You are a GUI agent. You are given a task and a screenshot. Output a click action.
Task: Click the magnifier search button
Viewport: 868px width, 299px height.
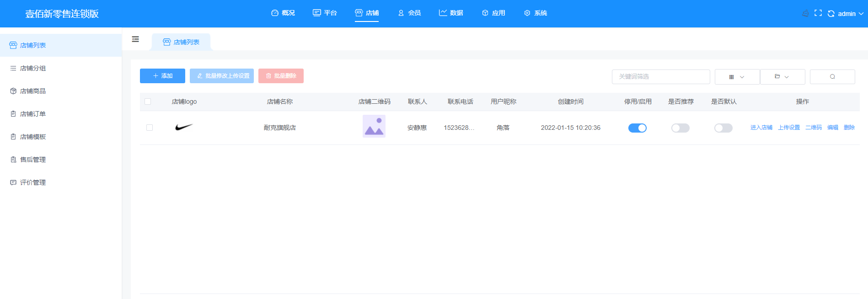(x=832, y=77)
